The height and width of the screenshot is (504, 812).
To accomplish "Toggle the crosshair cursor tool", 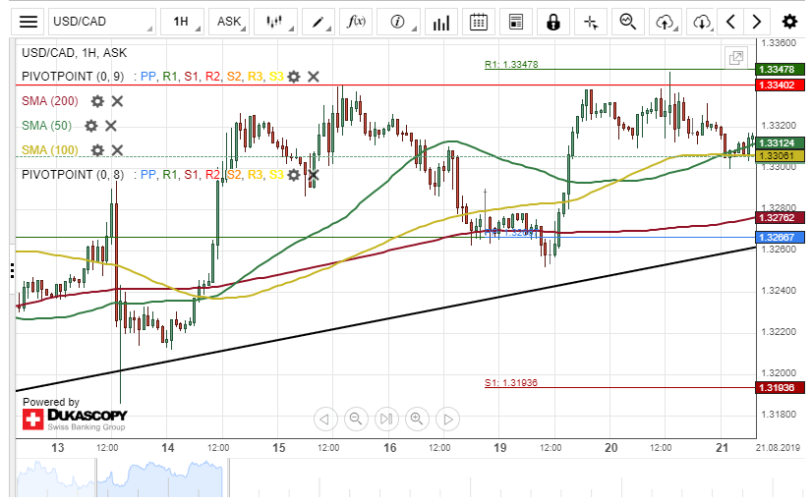I will (x=590, y=22).
